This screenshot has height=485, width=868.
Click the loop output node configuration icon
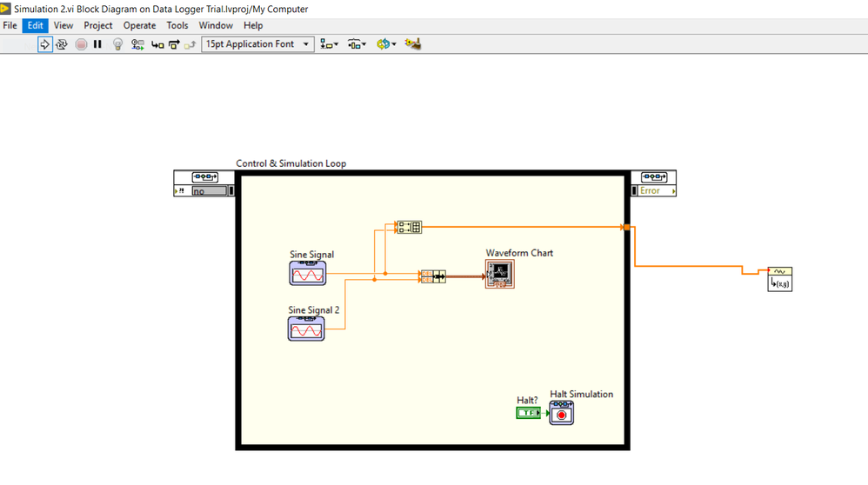[x=654, y=177]
